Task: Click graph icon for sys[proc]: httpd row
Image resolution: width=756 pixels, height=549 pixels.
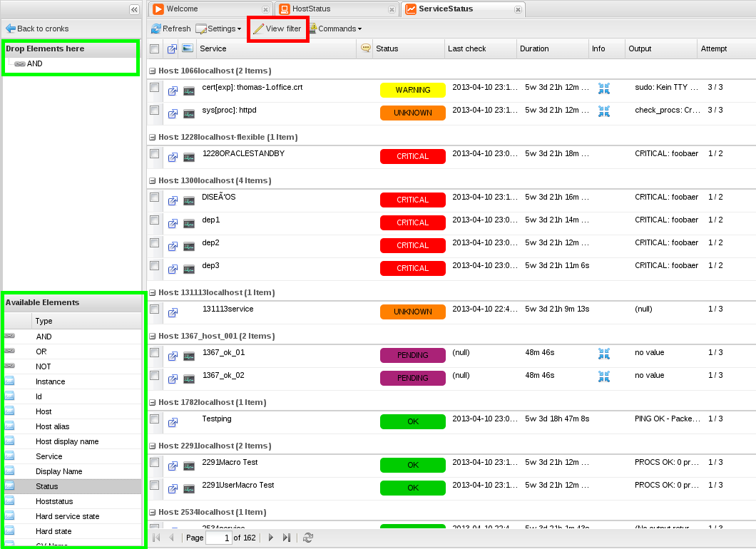Action: pos(189,113)
